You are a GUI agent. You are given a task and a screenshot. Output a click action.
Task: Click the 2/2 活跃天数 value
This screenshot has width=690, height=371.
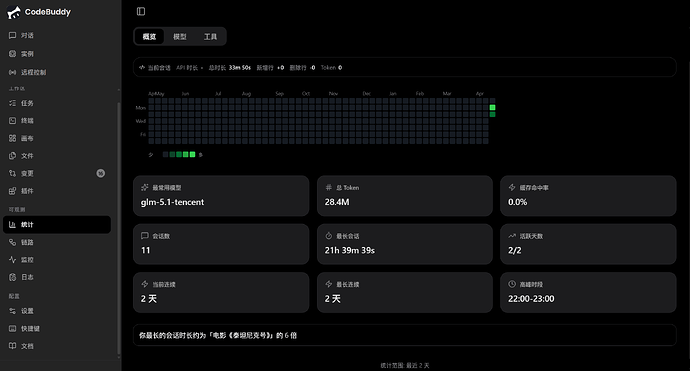515,250
